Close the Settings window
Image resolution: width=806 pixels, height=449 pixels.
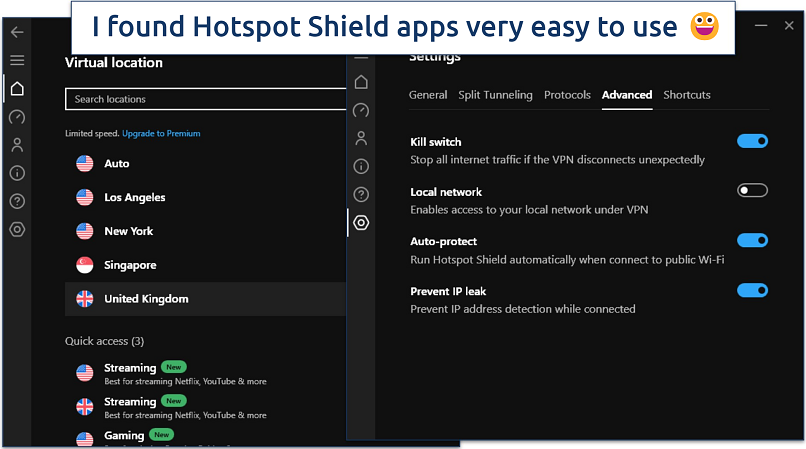[x=789, y=25]
